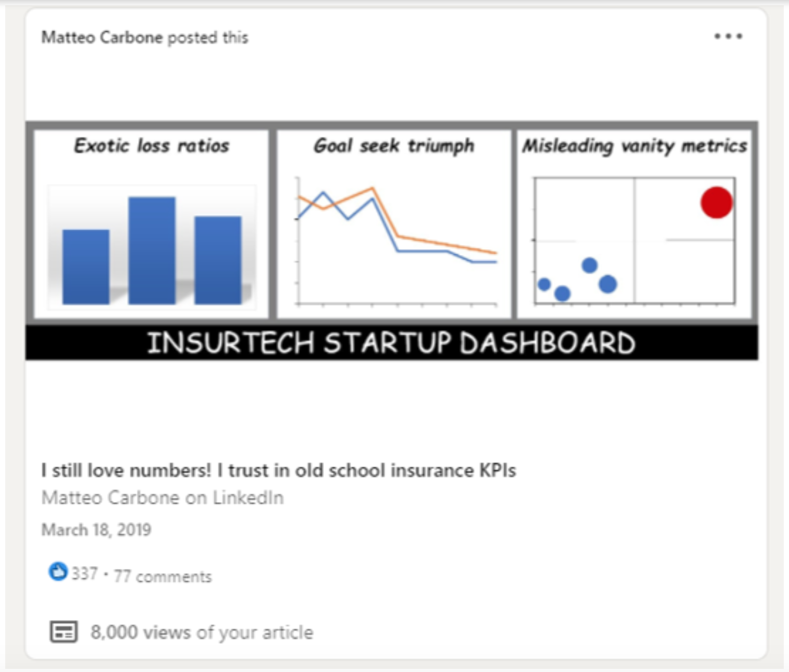Open '8,000 views of your article' stats
Viewport: 789px width, 672px height.
click(x=201, y=632)
